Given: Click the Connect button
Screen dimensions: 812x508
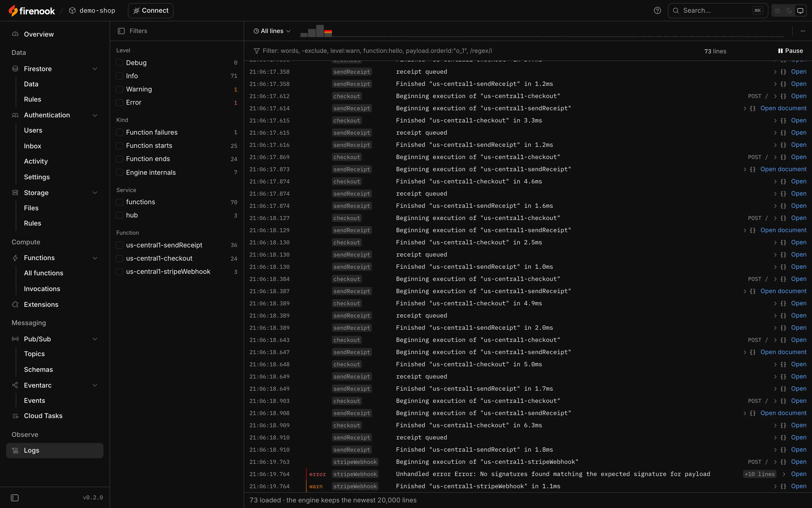Looking at the screenshot, I should coord(151,11).
